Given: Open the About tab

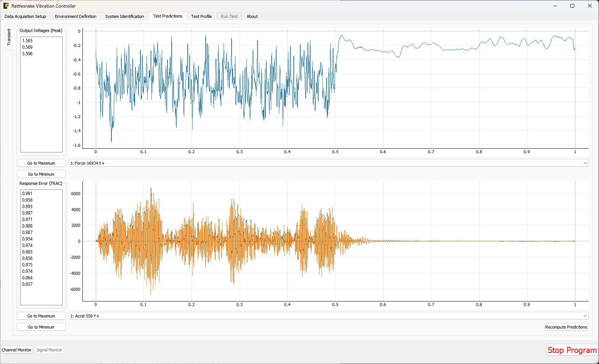Looking at the screenshot, I should (x=252, y=16).
